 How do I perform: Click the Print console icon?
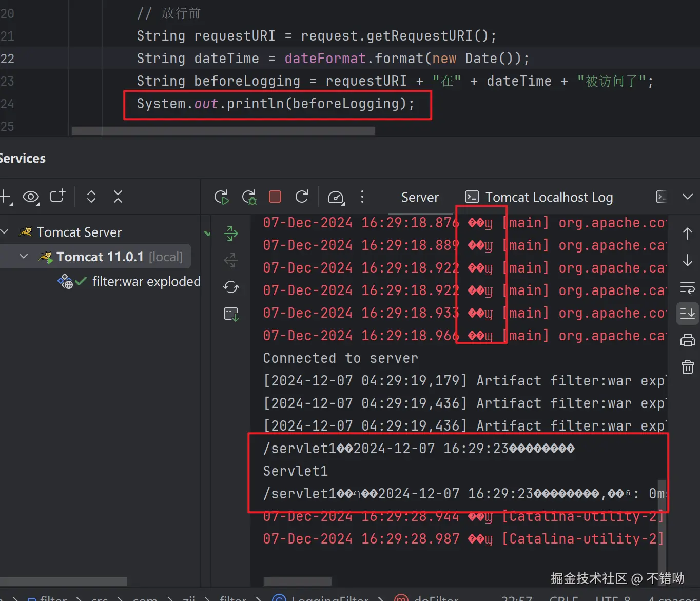pos(688,340)
